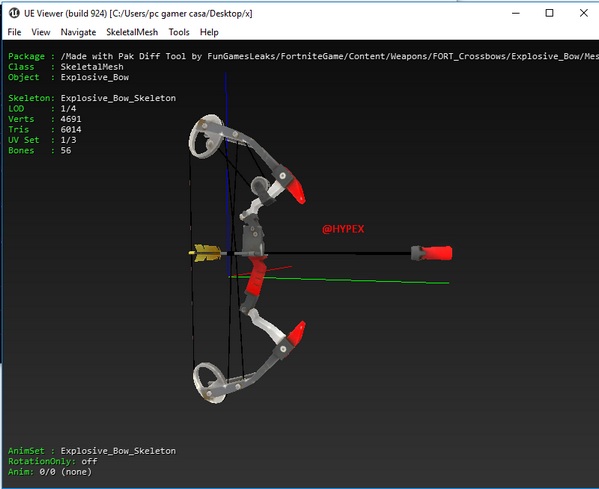This screenshot has width=599, height=489.
Task: Open the Help menu
Action: point(209,32)
